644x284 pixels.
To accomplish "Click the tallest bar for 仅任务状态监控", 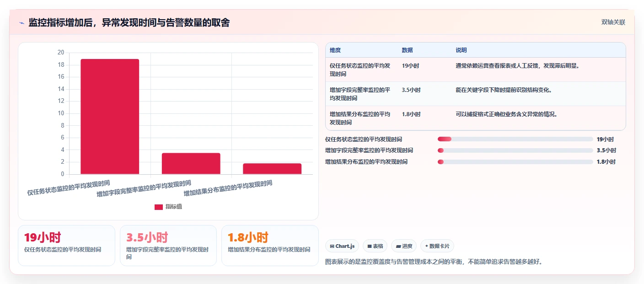I will [x=110, y=117].
